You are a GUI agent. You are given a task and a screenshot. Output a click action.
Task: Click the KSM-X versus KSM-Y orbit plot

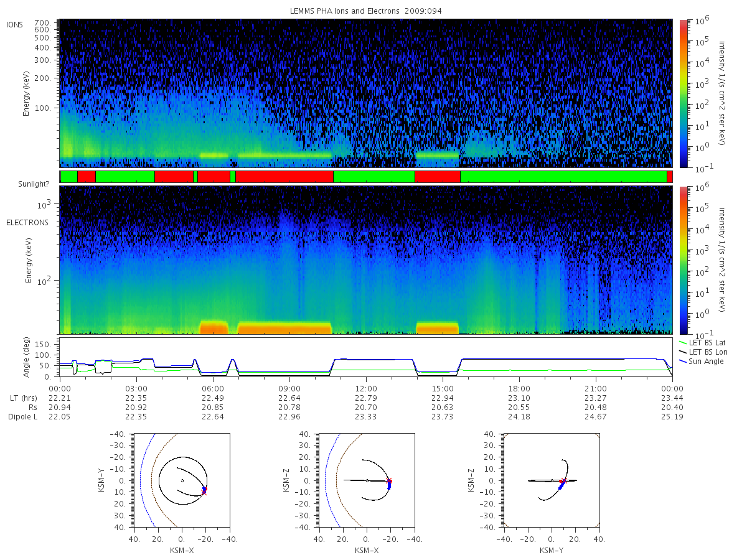click(181, 480)
